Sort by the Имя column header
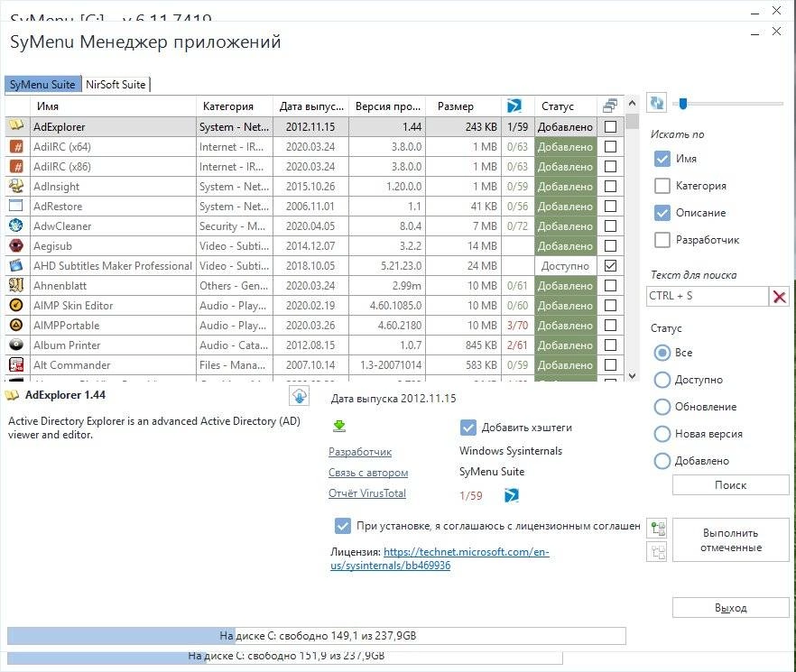Screen dimensions: 796x672 coord(113,106)
